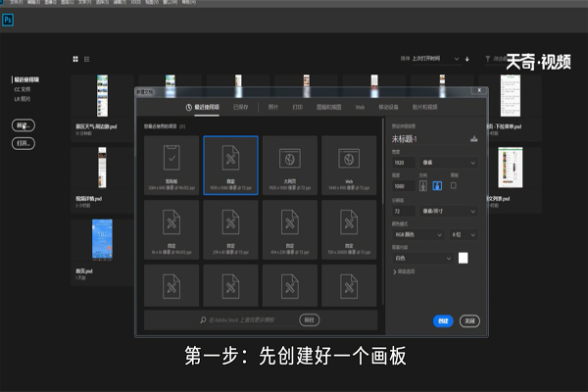
Task: Open the 胶片和视频 tab
Action: [x=425, y=107]
